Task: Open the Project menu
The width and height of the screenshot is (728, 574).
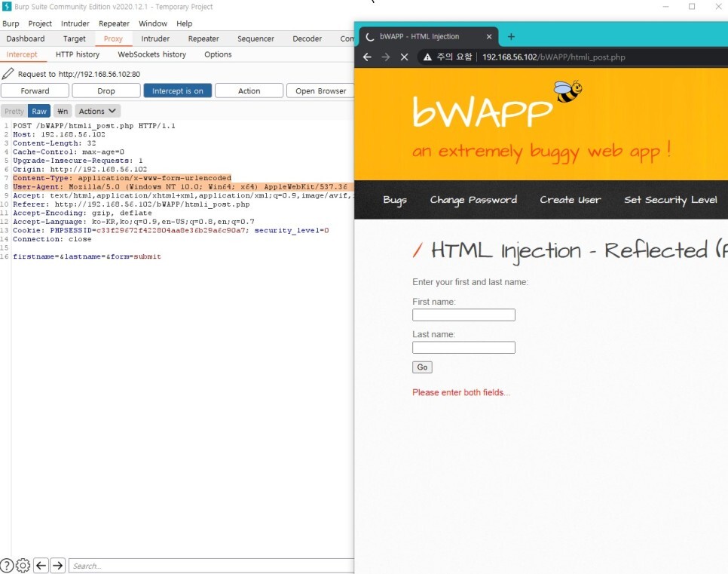Action: (x=40, y=23)
